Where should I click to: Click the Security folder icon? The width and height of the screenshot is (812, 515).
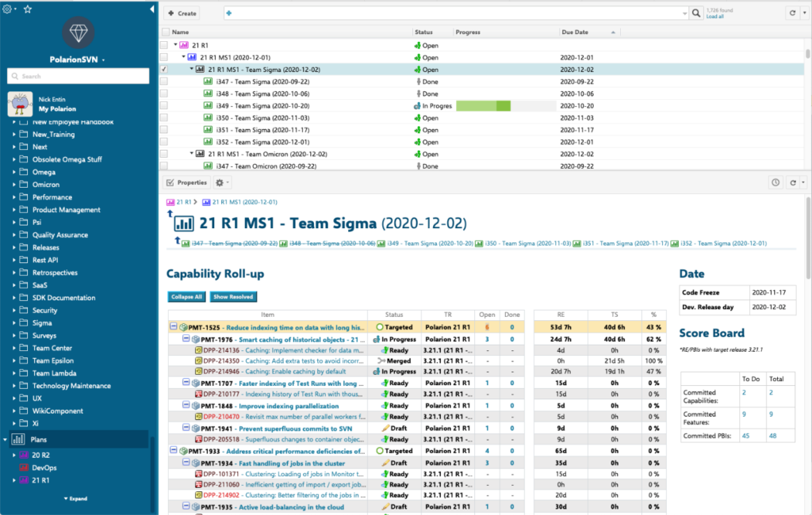tap(24, 310)
